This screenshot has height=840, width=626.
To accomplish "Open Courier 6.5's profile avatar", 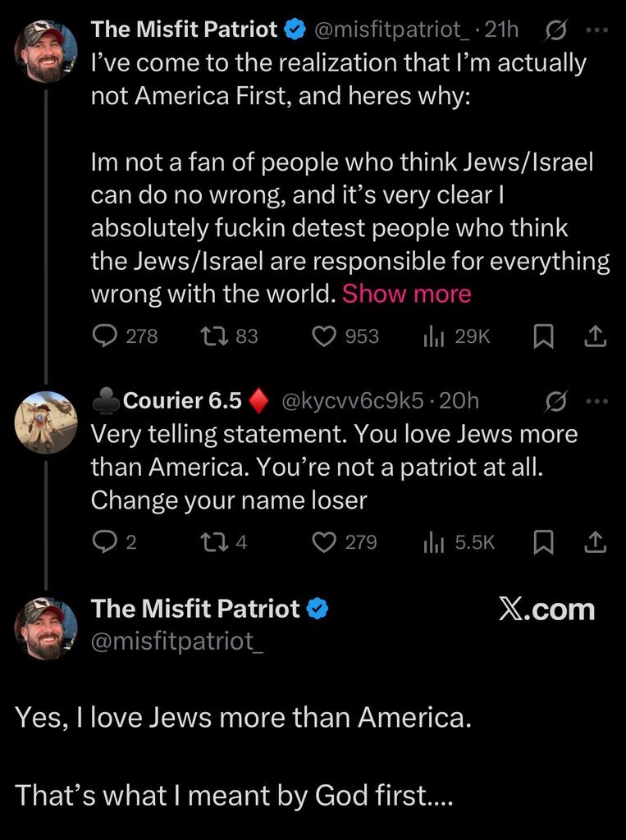I will [x=46, y=422].
